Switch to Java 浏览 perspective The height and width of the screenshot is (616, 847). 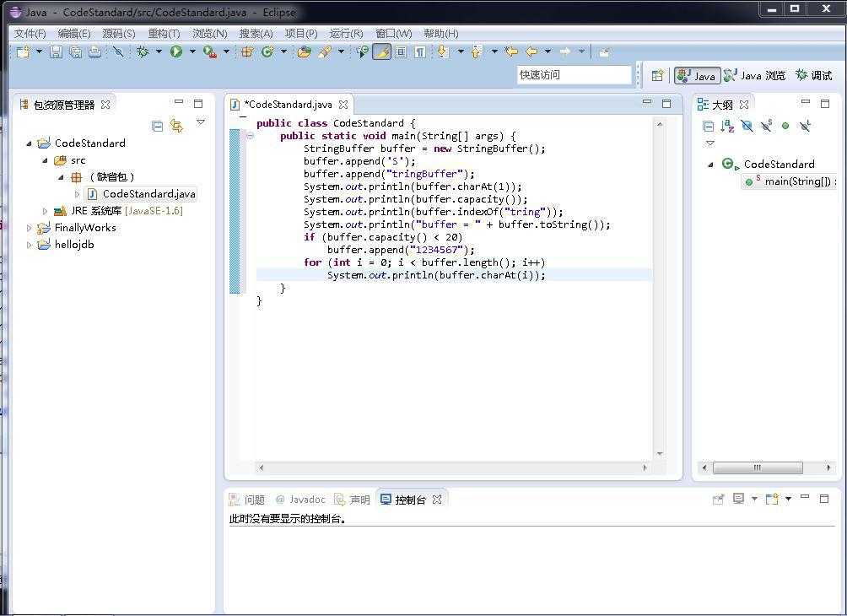tap(755, 76)
